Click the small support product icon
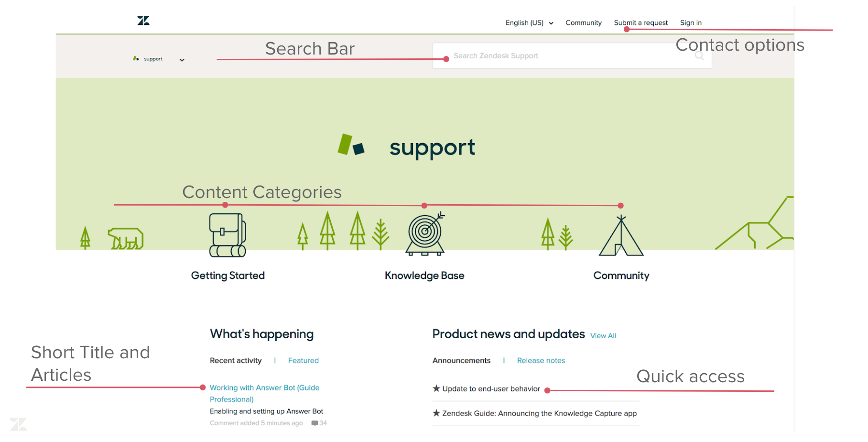 (136, 59)
